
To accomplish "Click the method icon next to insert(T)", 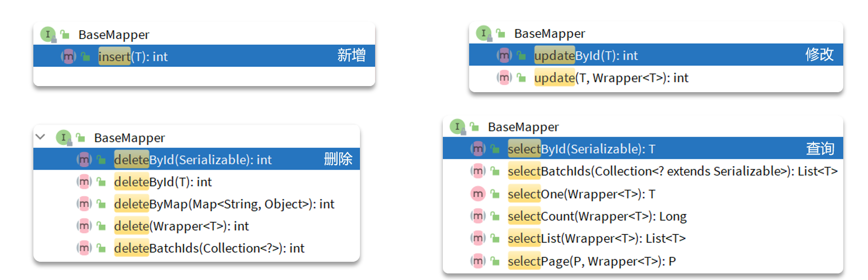I will coord(68,56).
